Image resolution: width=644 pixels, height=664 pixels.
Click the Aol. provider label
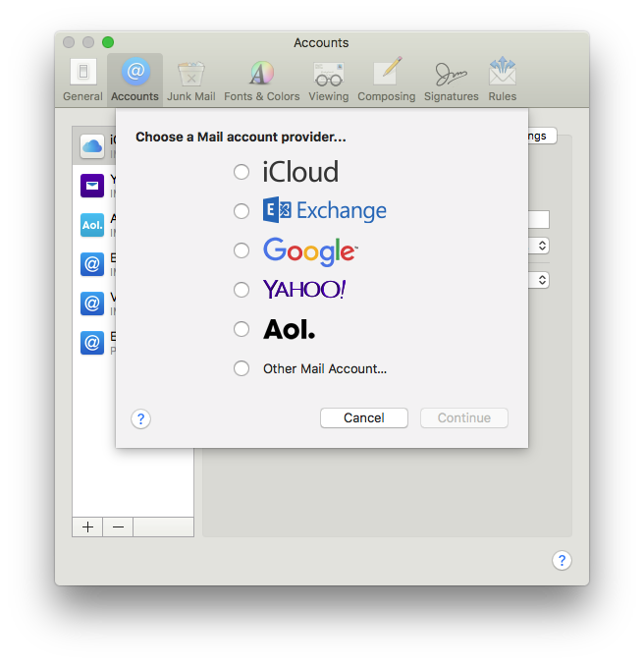tap(289, 329)
